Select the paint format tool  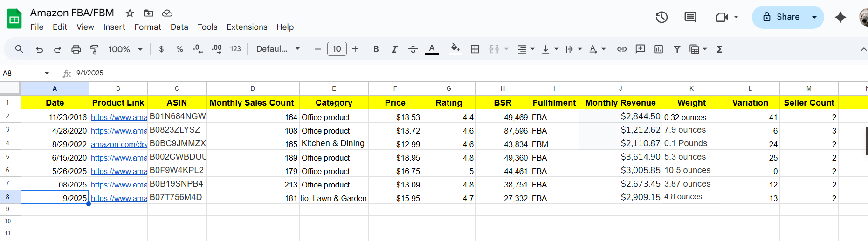94,49
